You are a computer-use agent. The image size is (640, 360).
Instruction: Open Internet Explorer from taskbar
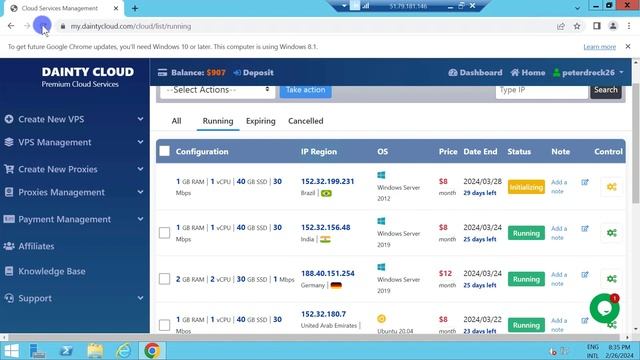[x=123, y=351]
